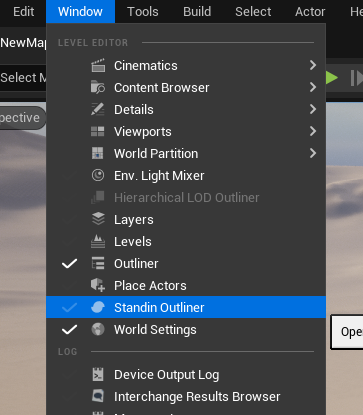Uncheck the World Settings checkmark

point(69,330)
